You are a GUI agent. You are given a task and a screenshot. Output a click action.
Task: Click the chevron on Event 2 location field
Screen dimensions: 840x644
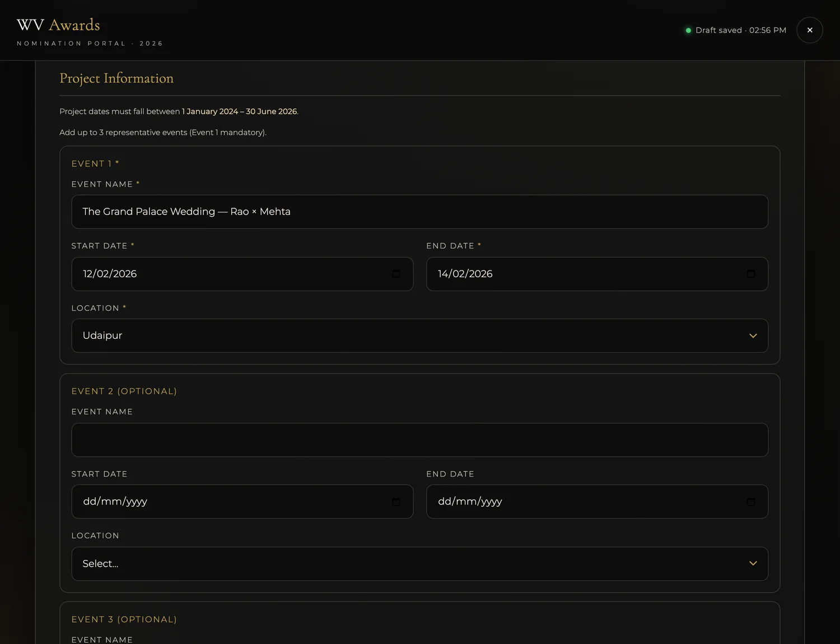pyautogui.click(x=753, y=564)
